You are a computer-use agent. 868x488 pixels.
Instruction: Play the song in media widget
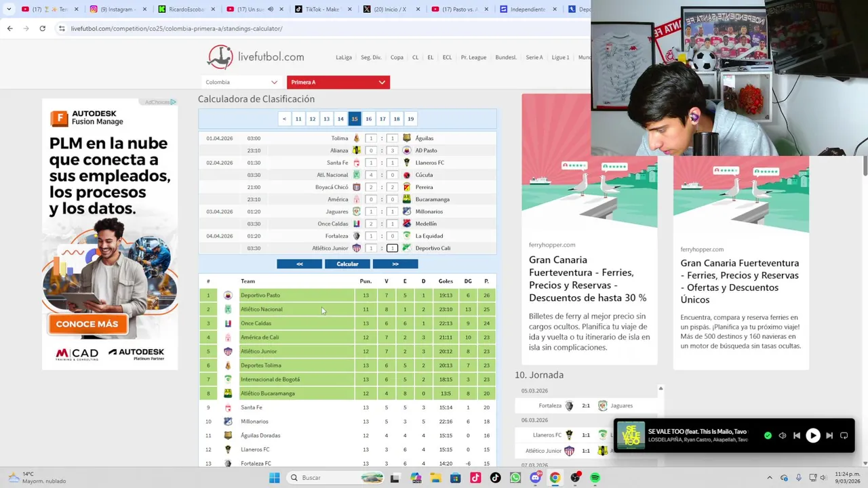tap(812, 436)
